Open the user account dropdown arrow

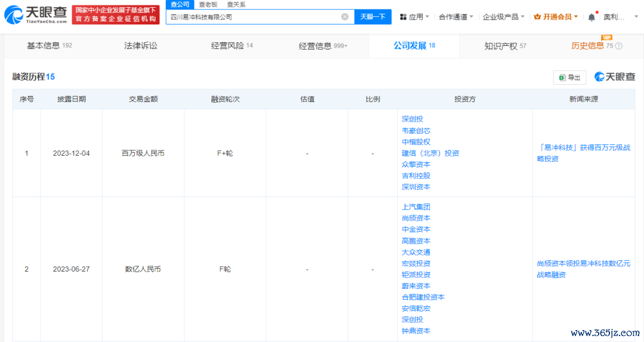(636, 17)
